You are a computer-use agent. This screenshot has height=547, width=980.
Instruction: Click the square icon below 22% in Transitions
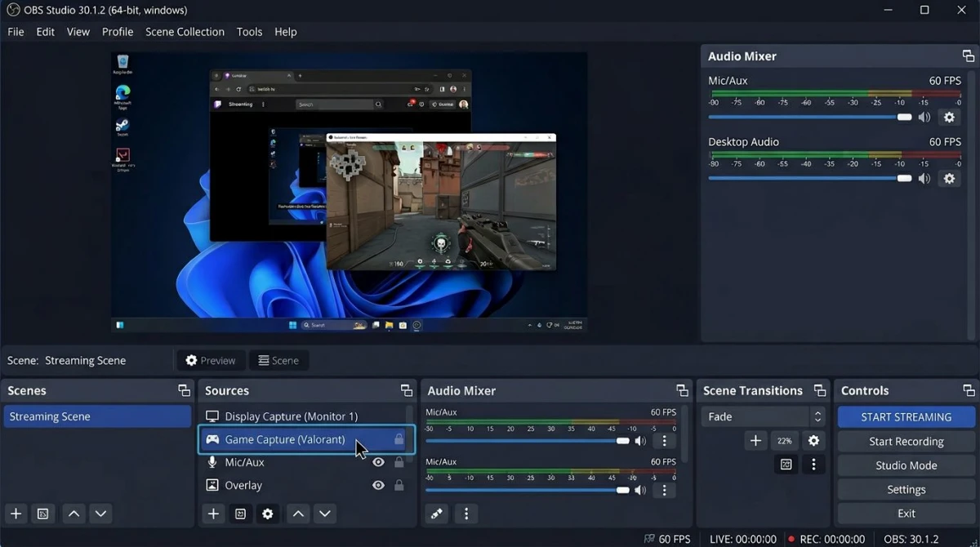[x=786, y=465]
